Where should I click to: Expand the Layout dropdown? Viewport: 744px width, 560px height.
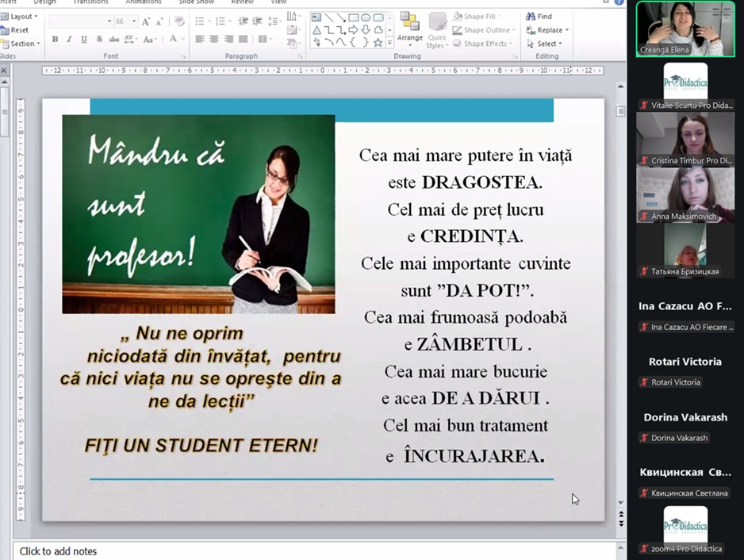(22, 17)
